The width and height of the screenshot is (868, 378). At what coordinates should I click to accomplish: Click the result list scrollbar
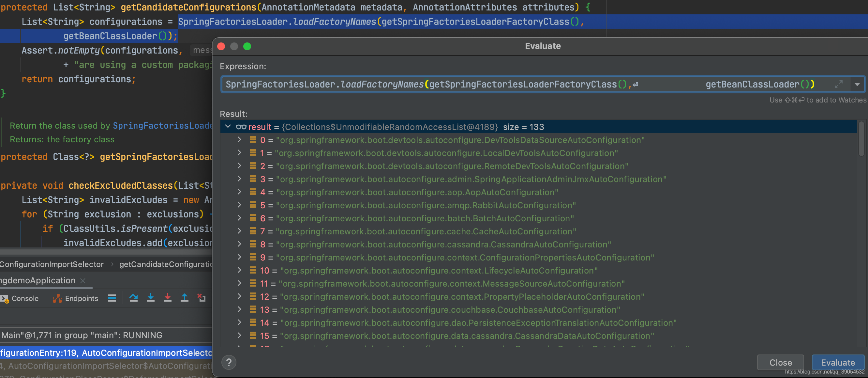coord(861,139)
